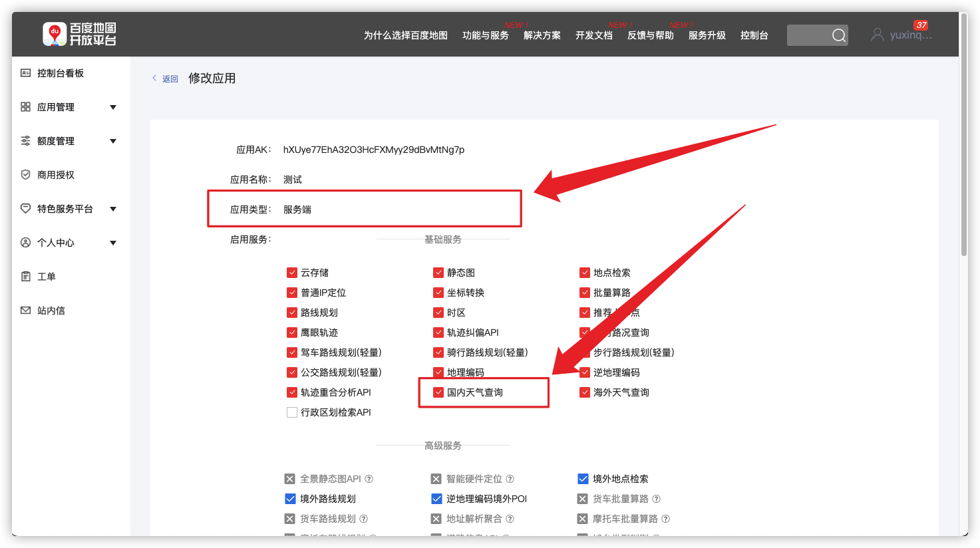Open 工单 sidebar link
The image size is (980, 548).
[x=47, y=277]
